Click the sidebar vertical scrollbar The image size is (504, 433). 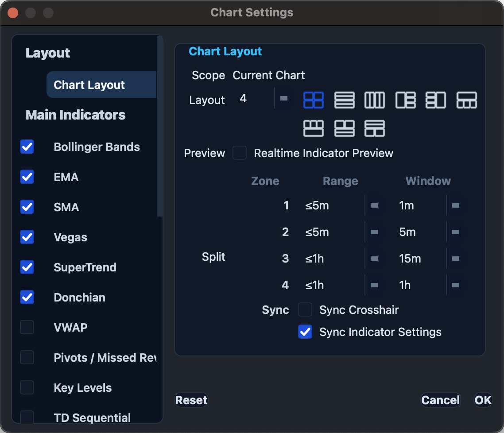160,126
